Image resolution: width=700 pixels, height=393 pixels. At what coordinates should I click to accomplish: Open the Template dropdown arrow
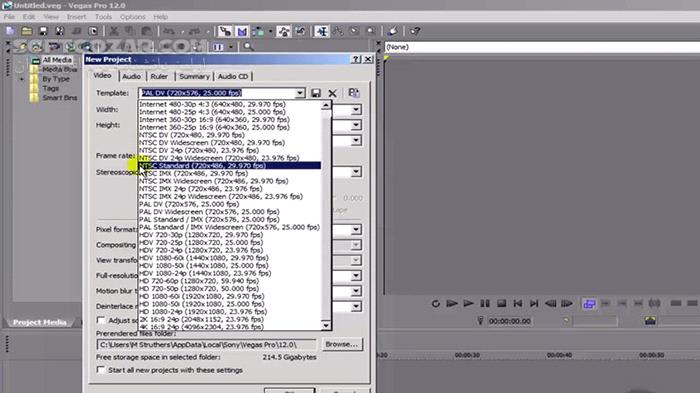pyautogui.click(x=300, y=93)
